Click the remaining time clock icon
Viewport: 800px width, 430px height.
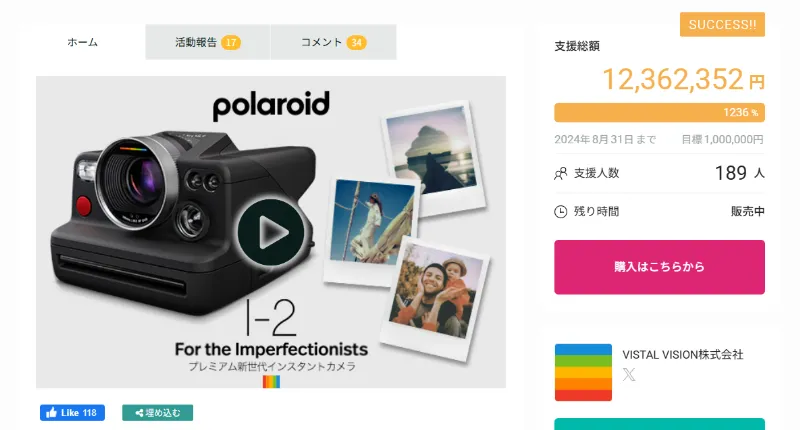click(x=560, y=211)
